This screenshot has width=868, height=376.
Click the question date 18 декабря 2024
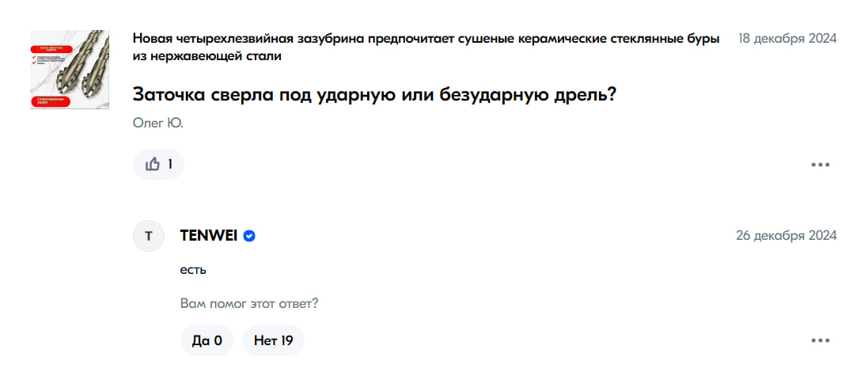coord(787,39)
